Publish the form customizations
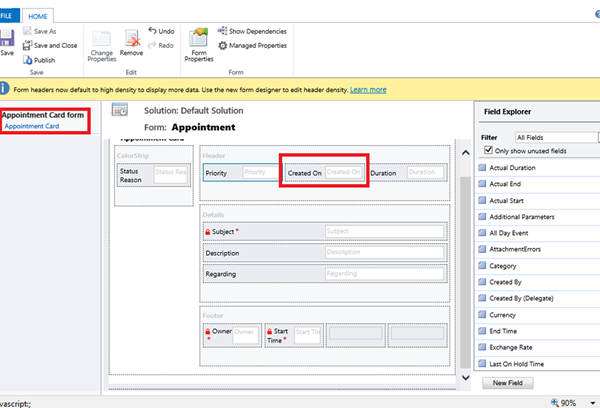600x408 pixels. pyautogui.click(x=41, y=59)
